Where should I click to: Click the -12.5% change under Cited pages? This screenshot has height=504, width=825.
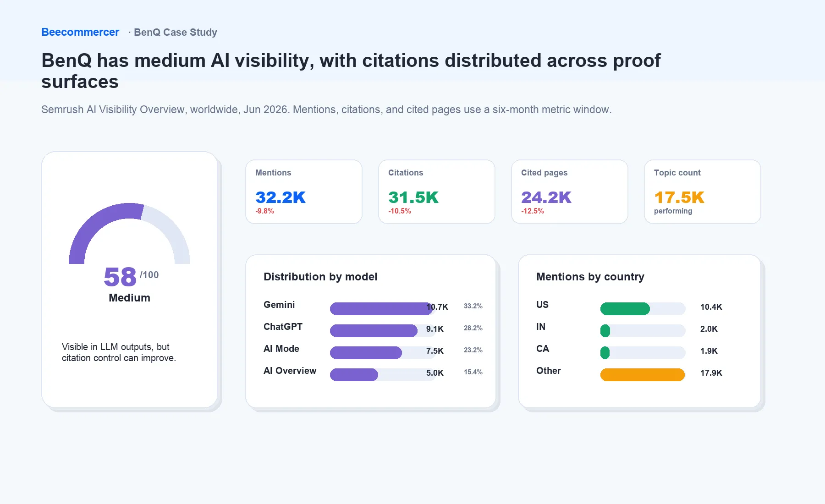[533, 211]
